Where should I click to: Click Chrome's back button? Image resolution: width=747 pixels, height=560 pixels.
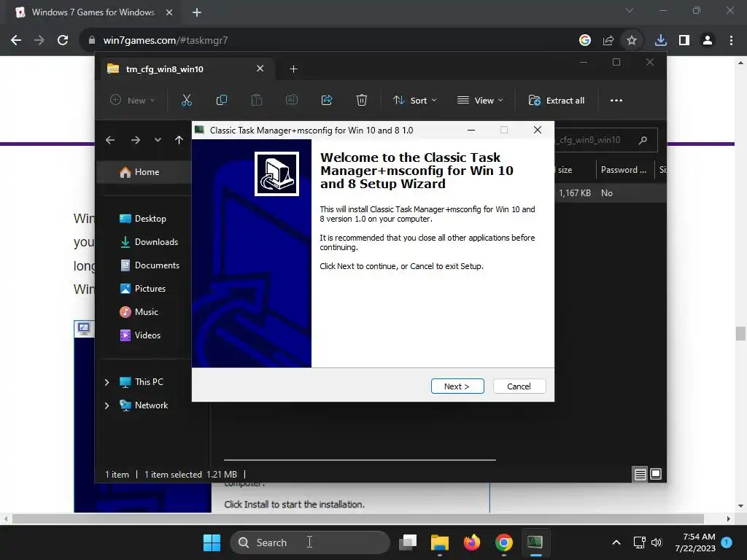pyautogui.click(x=16, y=41)
